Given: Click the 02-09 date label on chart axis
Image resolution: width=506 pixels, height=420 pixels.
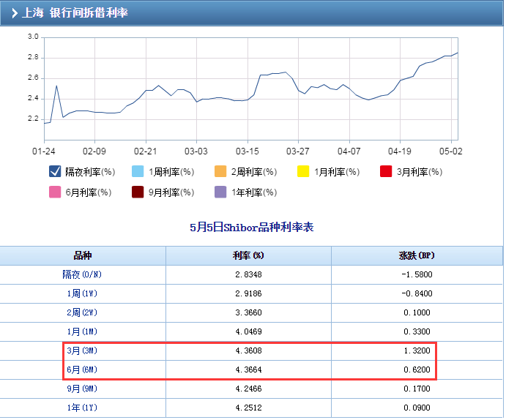Looking at the screenshot, I should [94, 151].
